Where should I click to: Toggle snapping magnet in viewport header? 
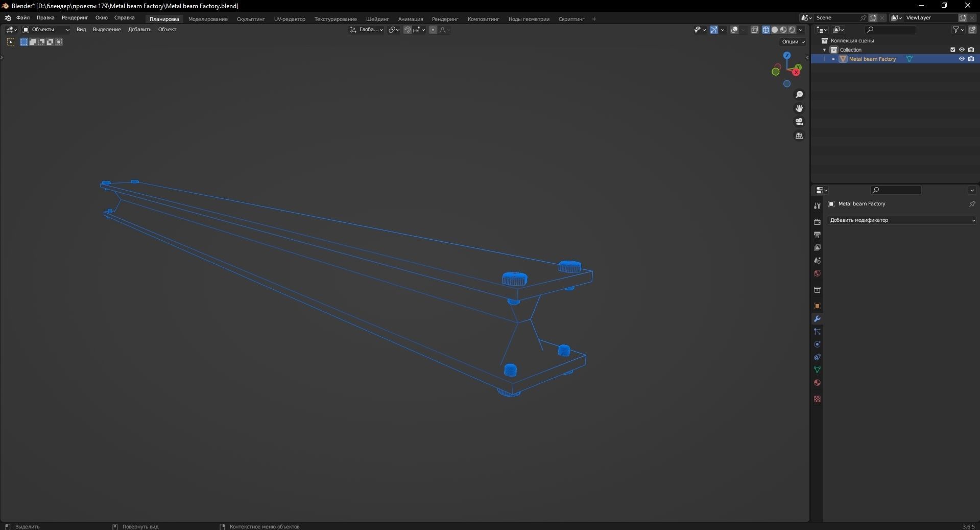(x=408, y=30)
